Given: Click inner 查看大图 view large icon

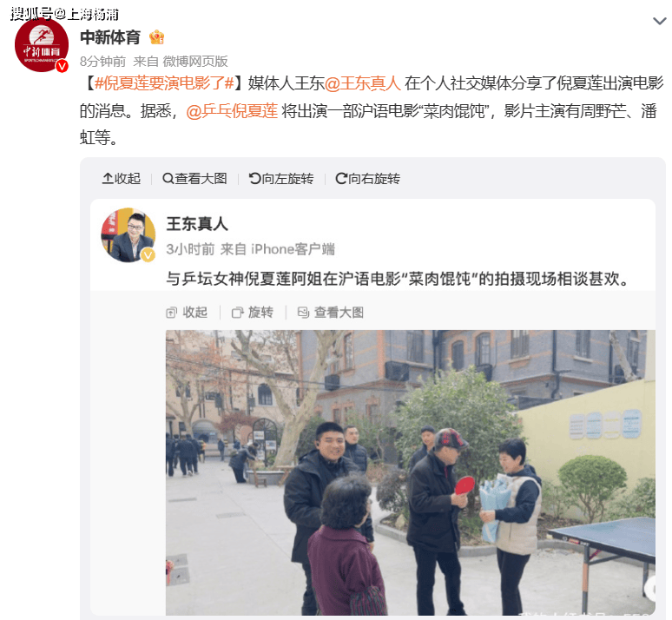Looking at the screenshot, I should click(331, 313).
